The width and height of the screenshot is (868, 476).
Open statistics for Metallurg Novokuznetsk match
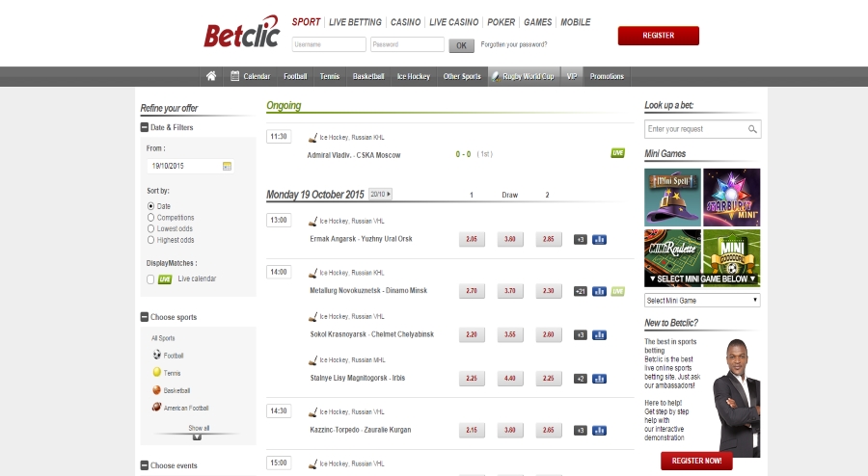tap(599, 291)
